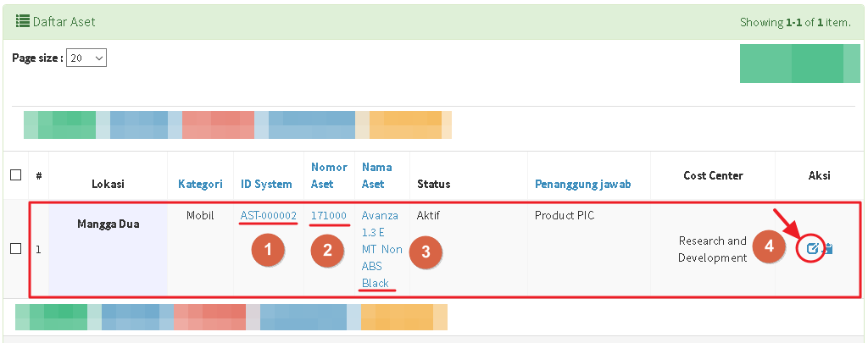Toggle the select-all checkbox in table header

[x=15, y=175]
